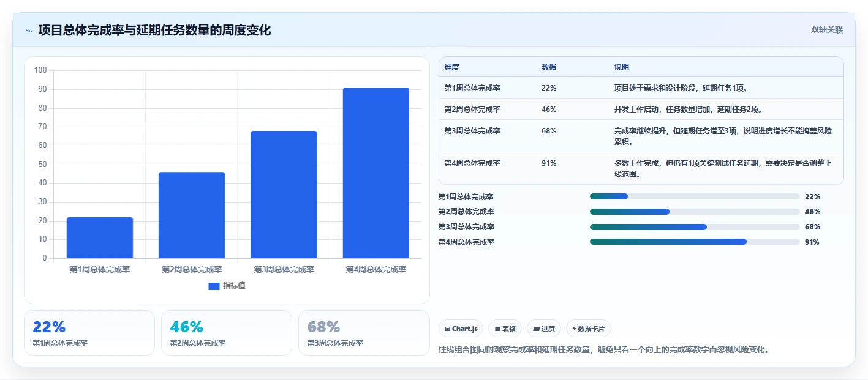Click the 第4周总体完成率 progress bar
Viewport: 868px width, 380px height.
coord(695,242)
